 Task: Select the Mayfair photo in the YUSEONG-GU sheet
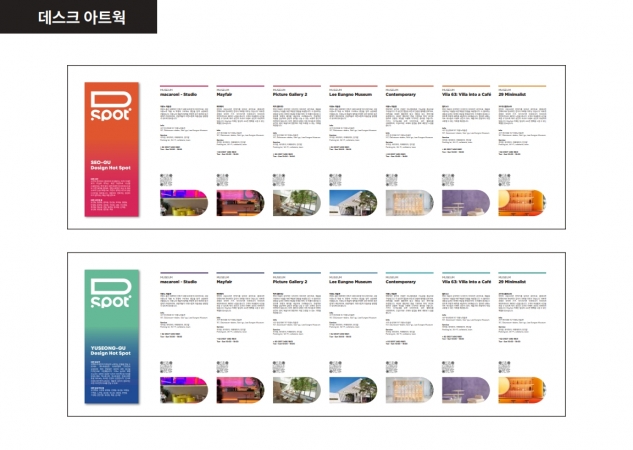pos(240,390)
